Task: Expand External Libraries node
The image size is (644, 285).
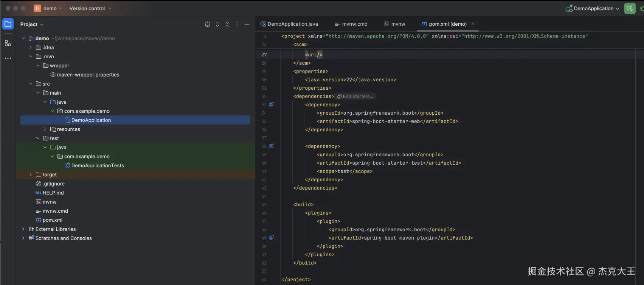Action: (23, 229)
